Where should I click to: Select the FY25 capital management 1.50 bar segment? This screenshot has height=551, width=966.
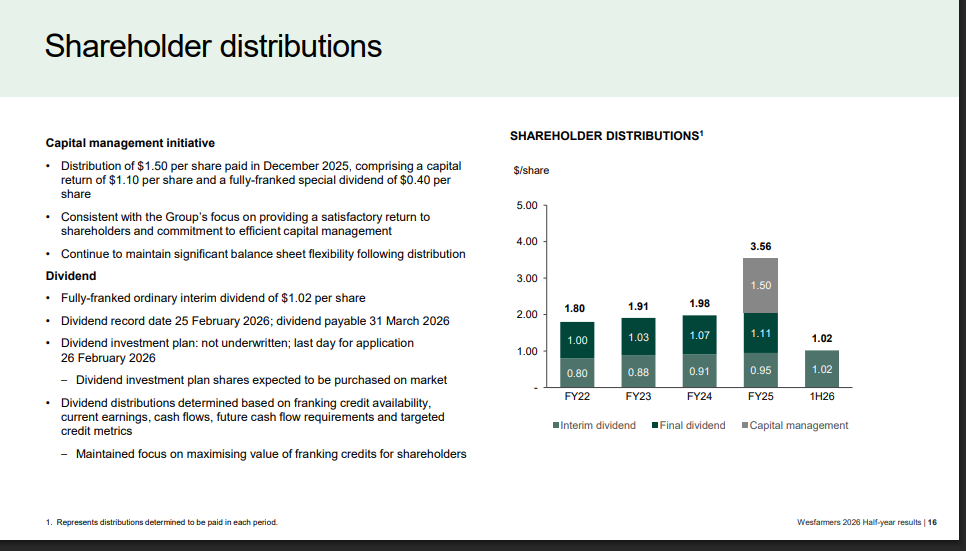[x=760, y=285]
